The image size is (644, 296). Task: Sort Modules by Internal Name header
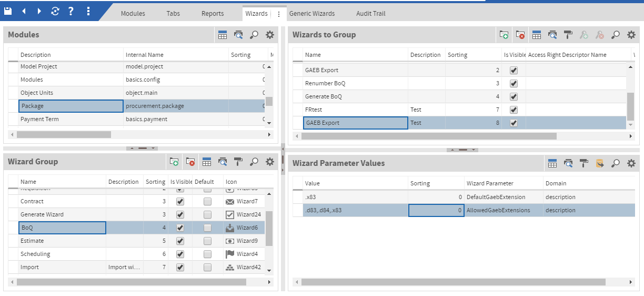(x=145, y=55)
